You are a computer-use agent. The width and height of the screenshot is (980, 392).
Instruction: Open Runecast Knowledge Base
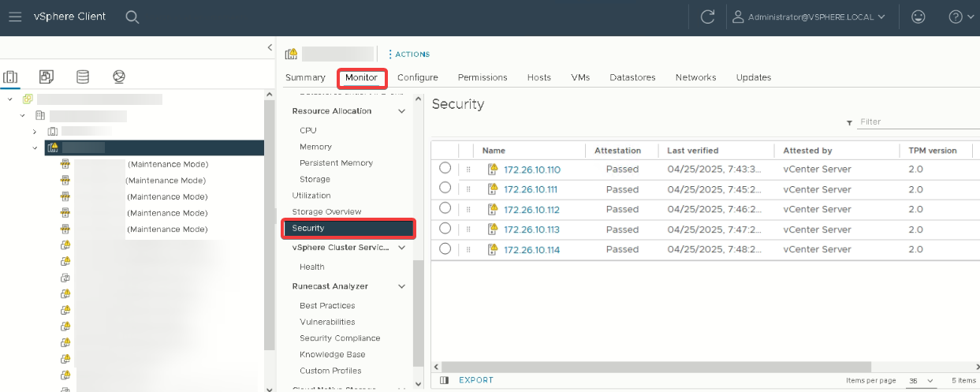(332, 354)
